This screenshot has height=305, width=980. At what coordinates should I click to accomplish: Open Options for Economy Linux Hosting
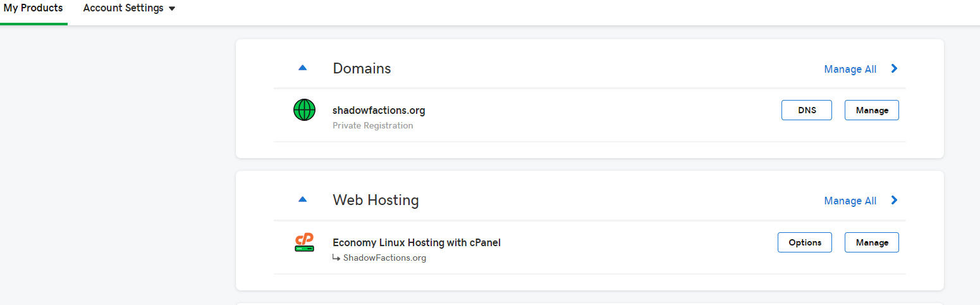pyautogui.click(x=805, y=242)
